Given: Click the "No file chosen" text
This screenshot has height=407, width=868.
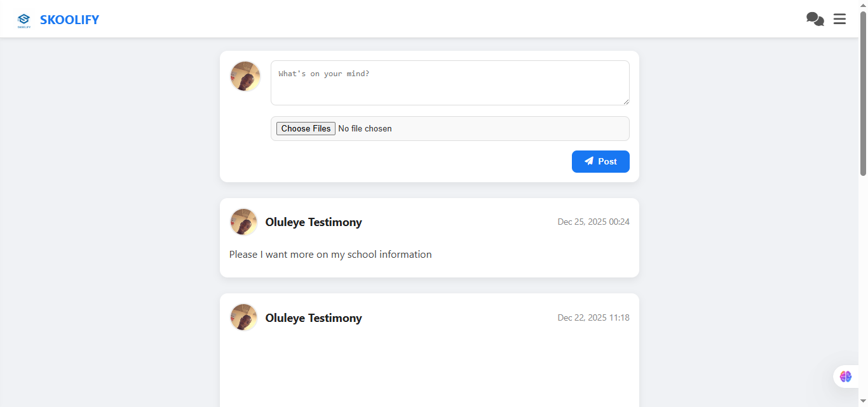Looking at the screenshot, I should point(365,129).
